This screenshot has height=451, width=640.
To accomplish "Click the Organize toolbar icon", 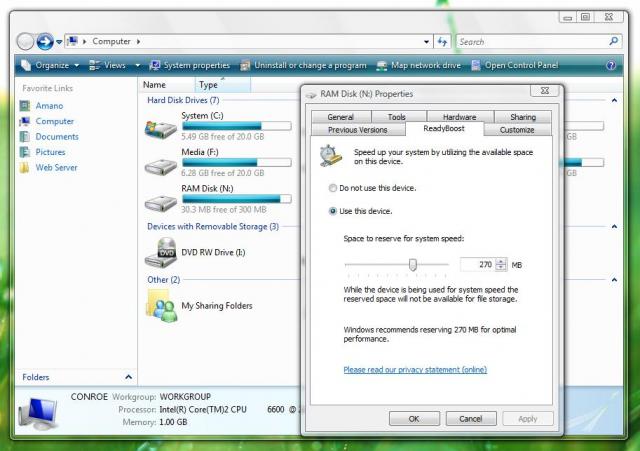I will point(26,65).
